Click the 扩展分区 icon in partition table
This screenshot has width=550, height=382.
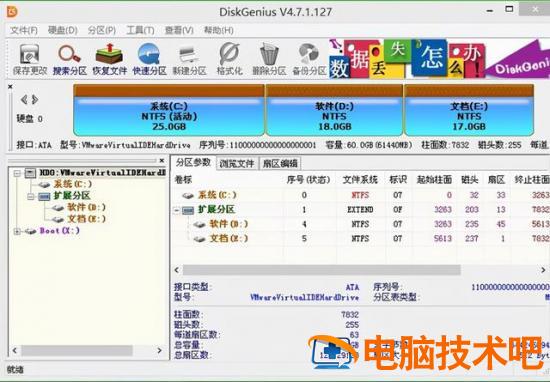coord(188,210)
